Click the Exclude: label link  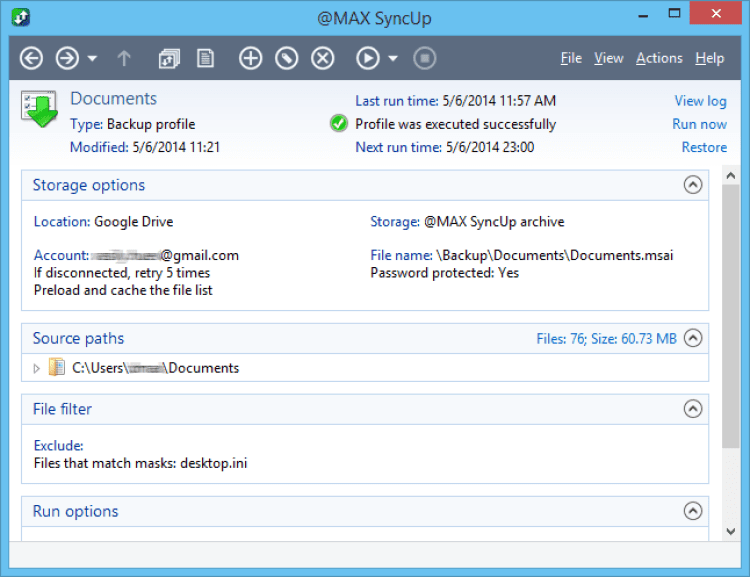click(58, 446)
